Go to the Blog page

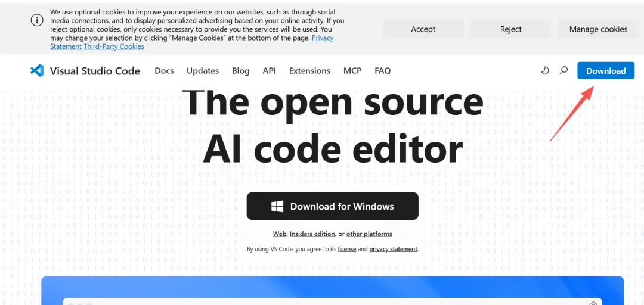point(241,71)
